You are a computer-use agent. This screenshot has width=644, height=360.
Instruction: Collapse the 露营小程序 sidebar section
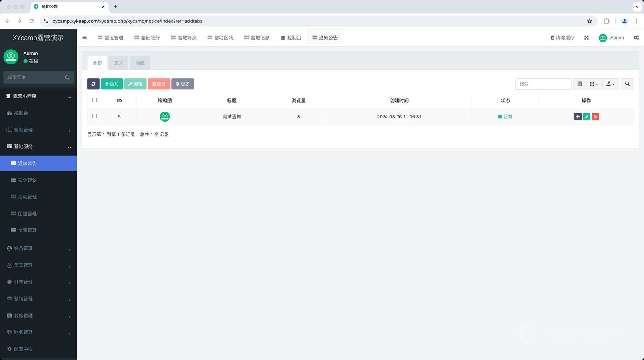click(38, 96)
